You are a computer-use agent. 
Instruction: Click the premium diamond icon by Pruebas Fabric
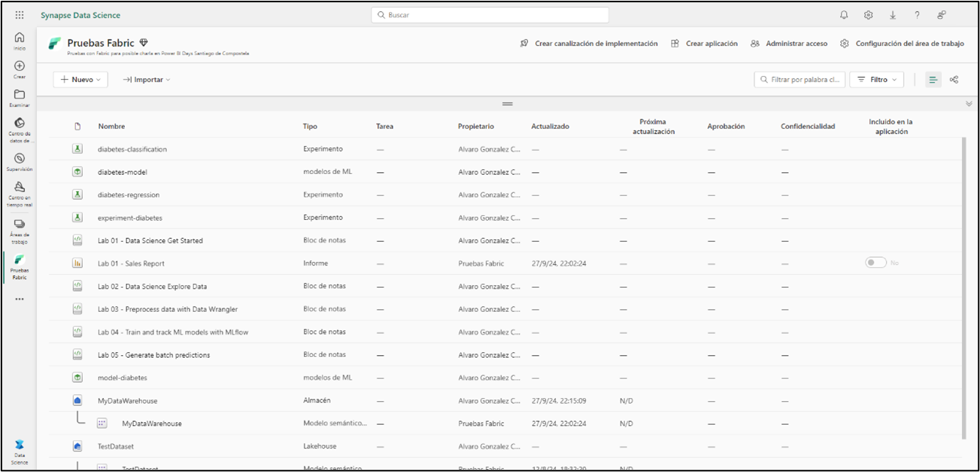pyautogui.click(x=144, y=43)
